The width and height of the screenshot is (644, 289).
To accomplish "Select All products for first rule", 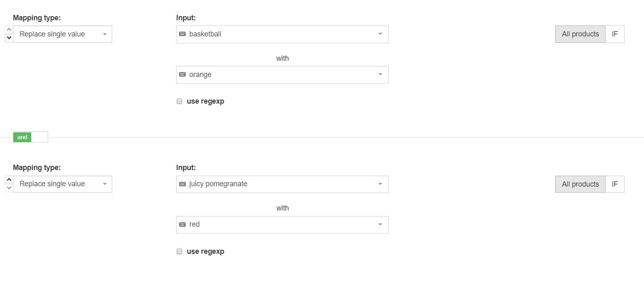I will (x=580, y=34).
